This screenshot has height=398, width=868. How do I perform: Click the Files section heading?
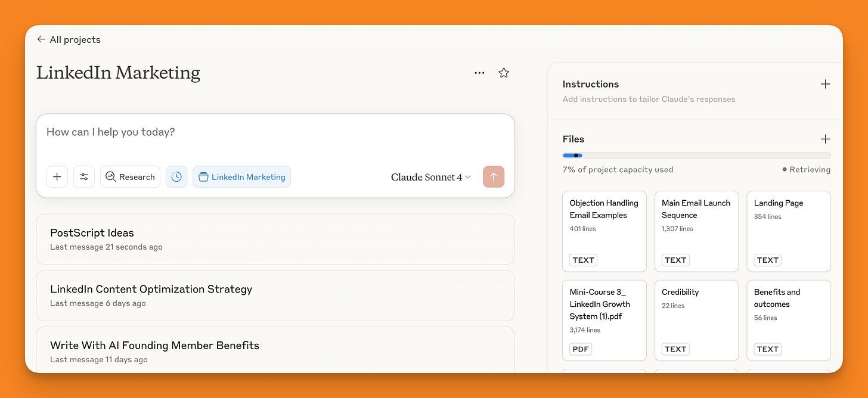[x=573, y=139]
